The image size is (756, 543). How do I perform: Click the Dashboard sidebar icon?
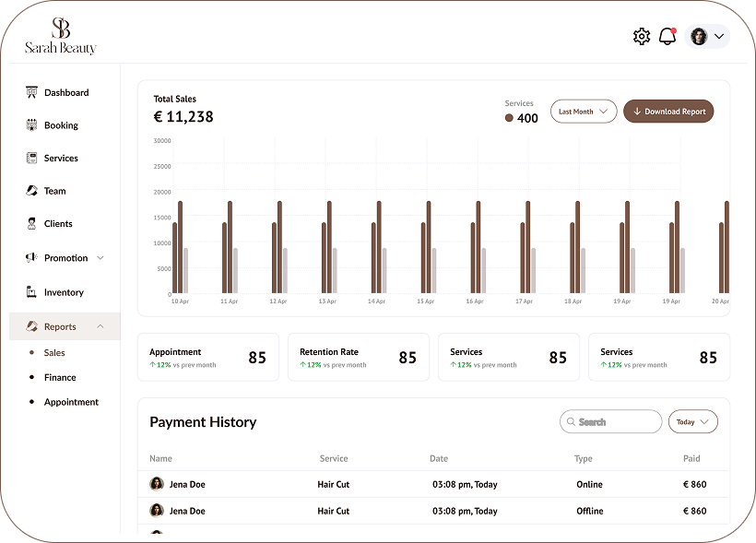pos(31,92)
